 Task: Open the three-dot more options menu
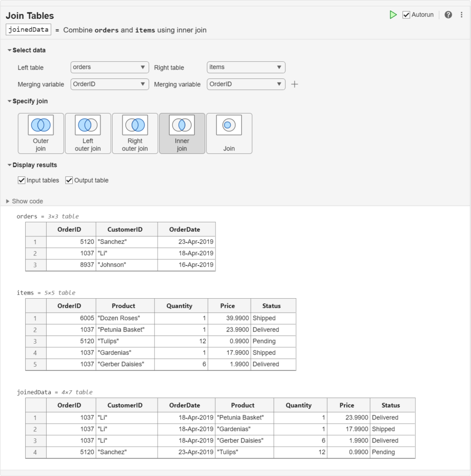pyautogui.click(x=462, y=15)
